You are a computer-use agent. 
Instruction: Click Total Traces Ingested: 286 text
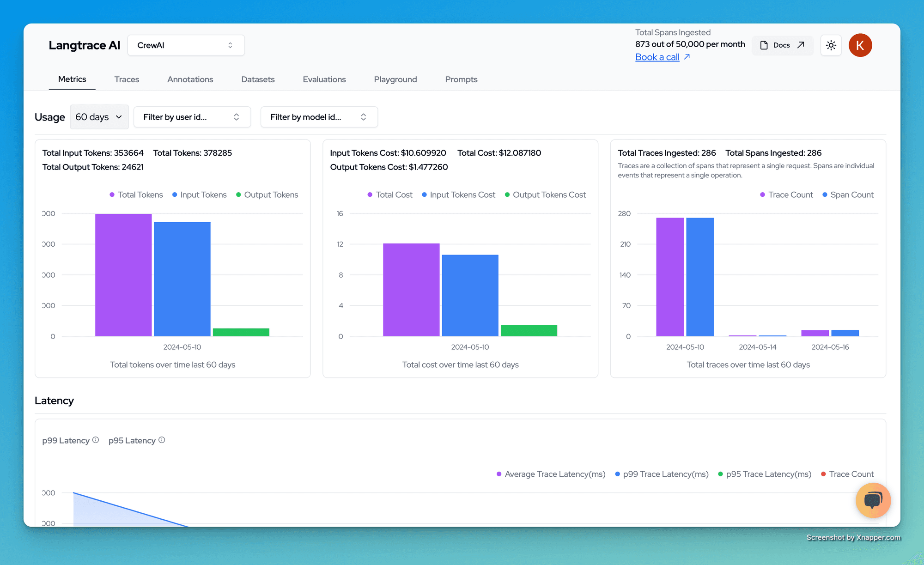667,153
